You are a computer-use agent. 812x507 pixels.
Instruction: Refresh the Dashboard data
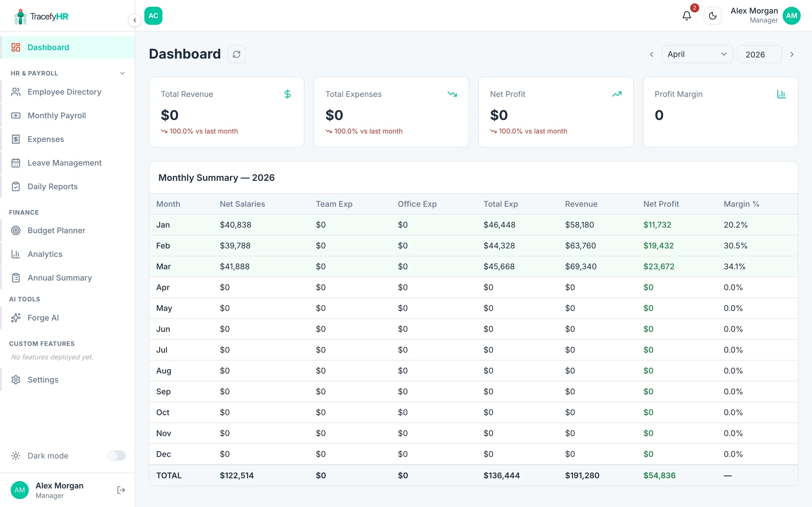pyautogui.click(x=237, y=54)
